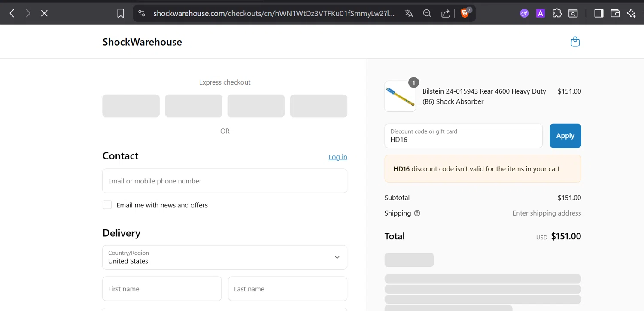Screen dimensions: 644x311
Task: Click the item quantity badge '1'
Action: [413, 82]
